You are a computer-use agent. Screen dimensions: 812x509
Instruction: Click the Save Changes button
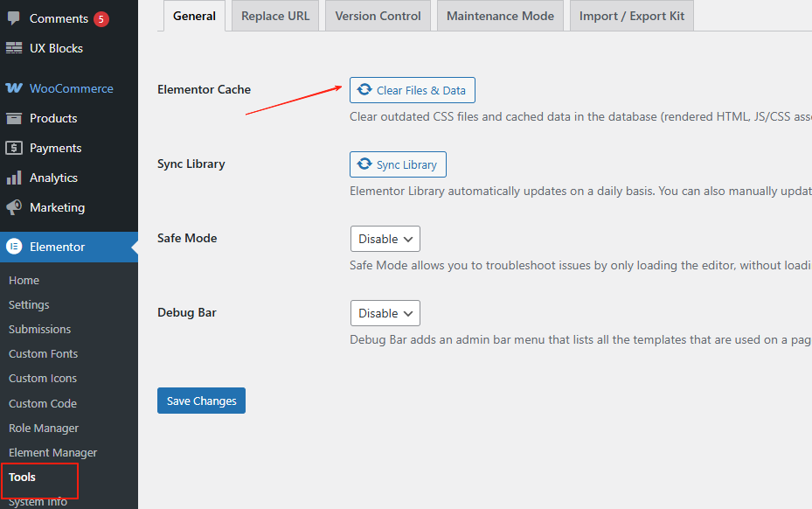(x=201, y=401)
